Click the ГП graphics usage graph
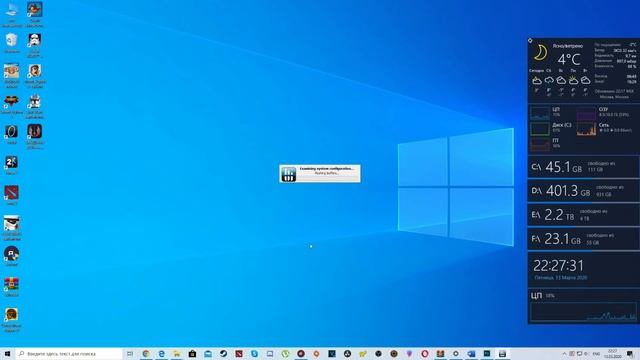Image resolution: width=640 pixels, height=360 pixels. (x=540, y=144)
